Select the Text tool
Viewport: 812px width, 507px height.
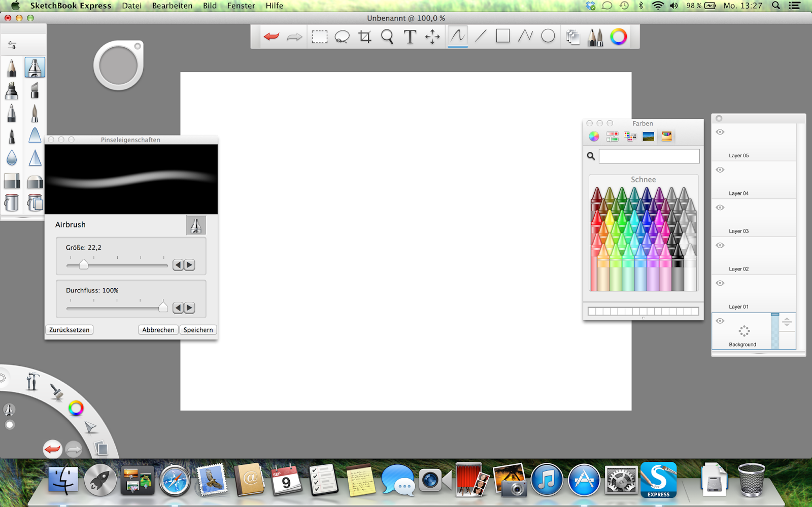410,37
